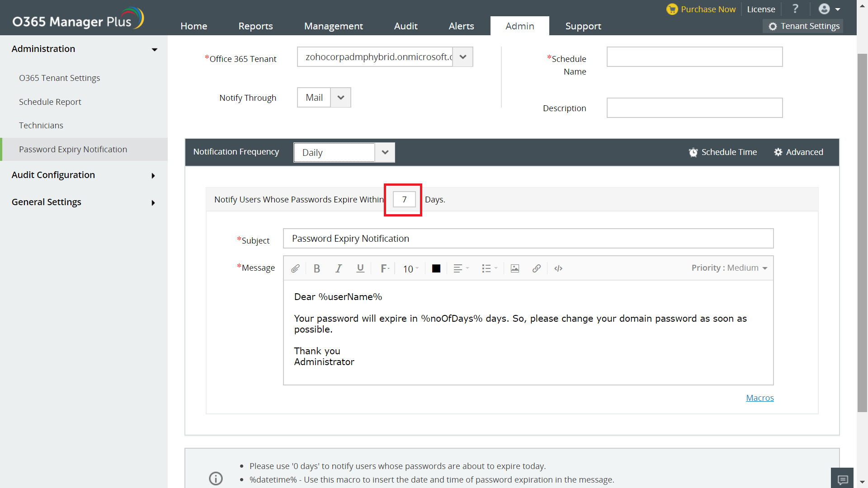Click the attachment paperclip icon
Image resolution: width=868 pixels, height=488 pixels.
click(x=295, y=268)
